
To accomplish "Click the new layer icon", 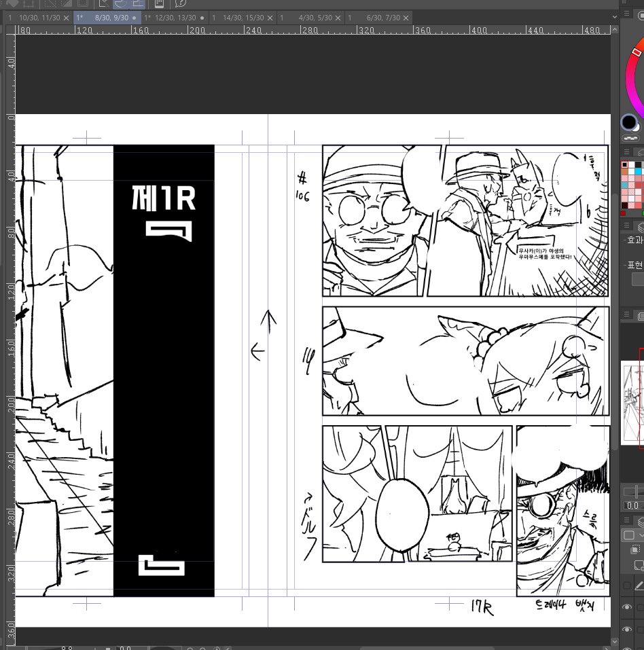I will 639,564.
